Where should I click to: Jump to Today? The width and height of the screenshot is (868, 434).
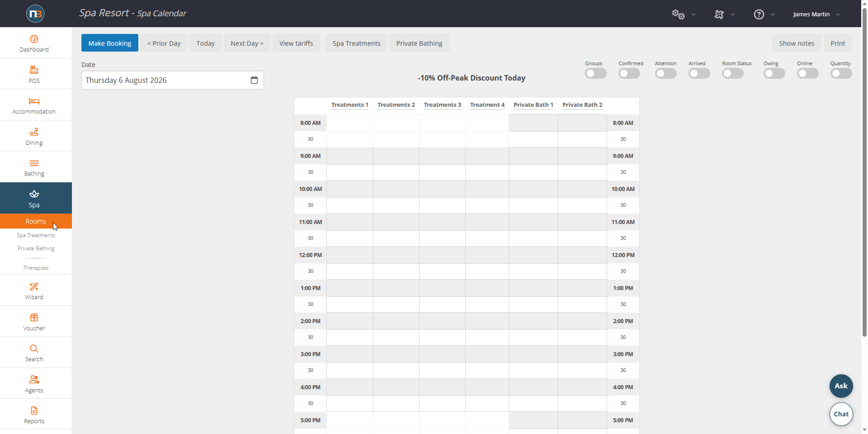click(x=205, y=43)
